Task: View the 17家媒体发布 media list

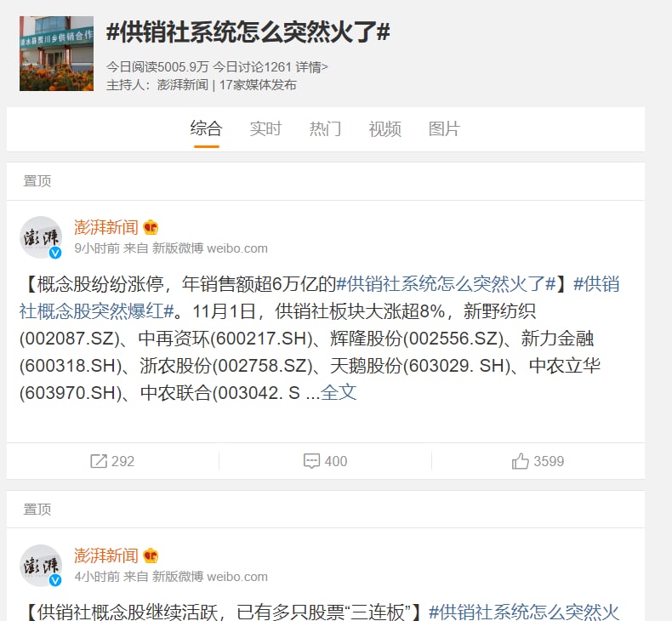Action: pyautogui.click(x=258, y=85)
